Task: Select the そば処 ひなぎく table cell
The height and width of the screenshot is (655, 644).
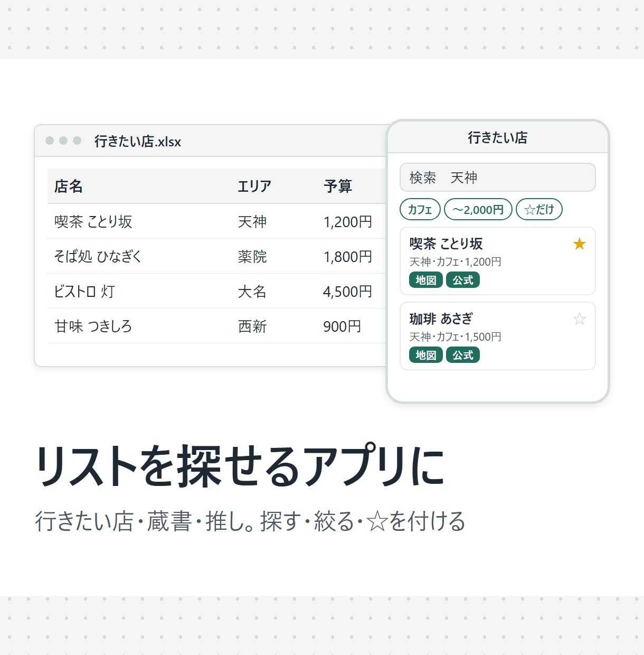Action: (x=98, y=256)
